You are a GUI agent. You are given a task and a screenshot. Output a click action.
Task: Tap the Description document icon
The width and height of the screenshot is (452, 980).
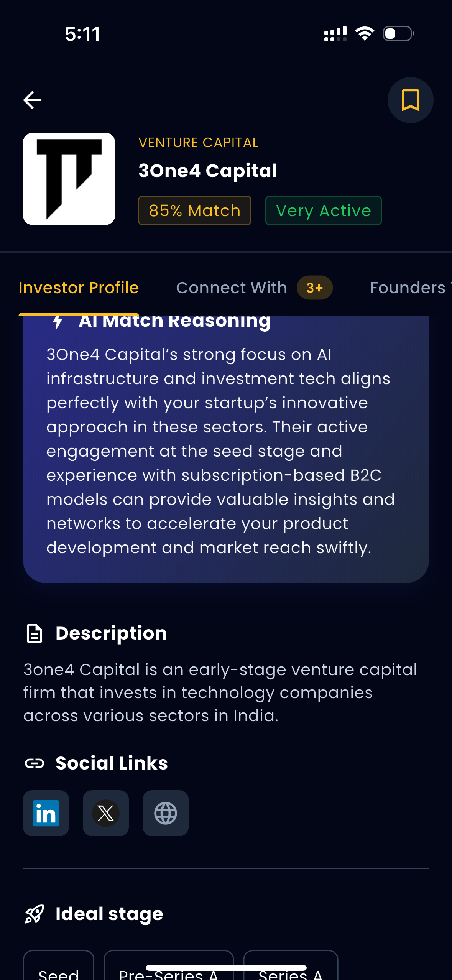click(35, 633)
